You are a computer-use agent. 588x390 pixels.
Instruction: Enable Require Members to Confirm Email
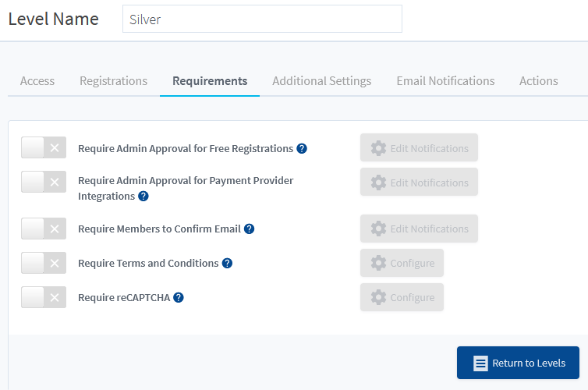pyautogui.click(x=44, y=229)
